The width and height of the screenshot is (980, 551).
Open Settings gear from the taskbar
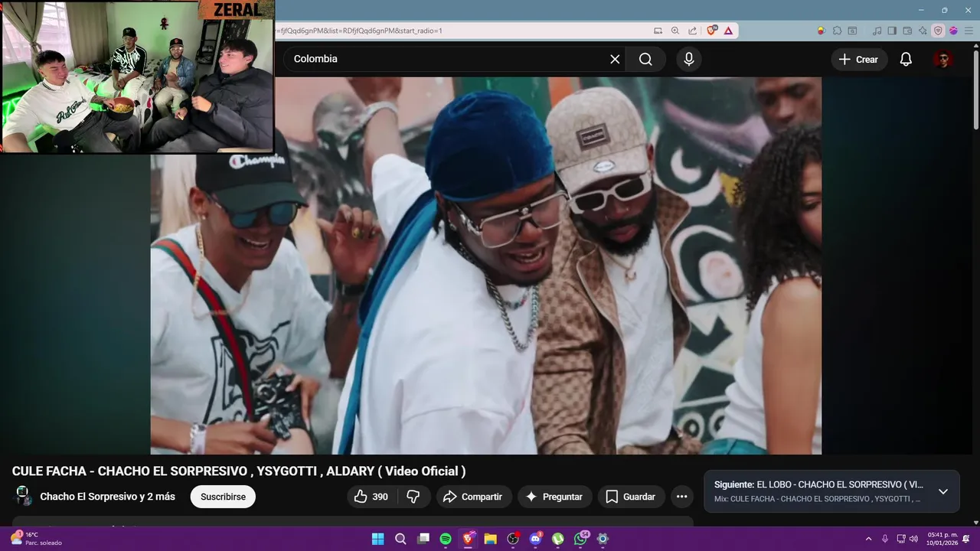pos(603,539)
